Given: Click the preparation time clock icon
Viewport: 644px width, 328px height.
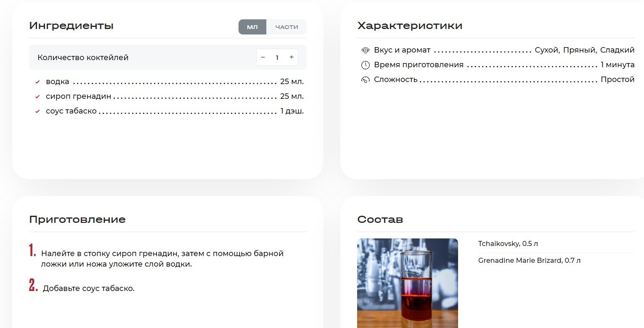Looking at the screenshot, I should 365,65.
